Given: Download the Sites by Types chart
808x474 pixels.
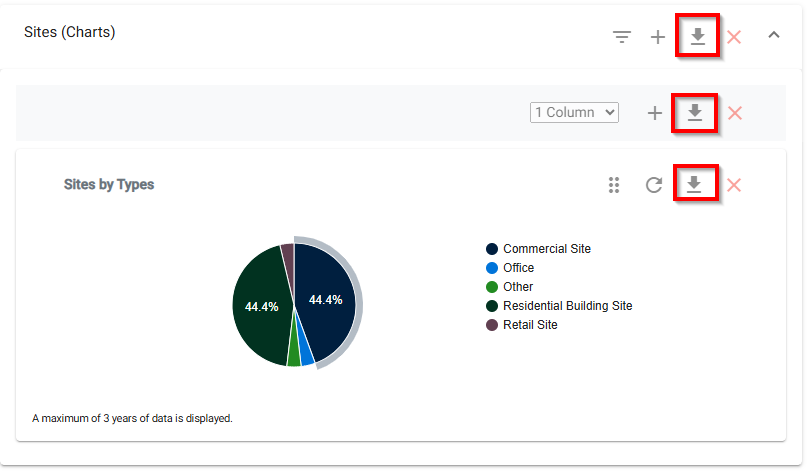Looking at the screenshot, I should point(694,184).
